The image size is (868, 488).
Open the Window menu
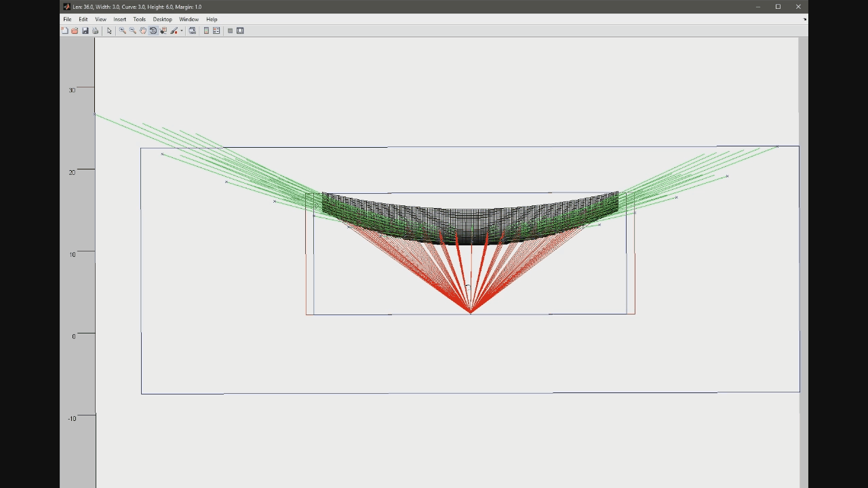tap(189, 19)
